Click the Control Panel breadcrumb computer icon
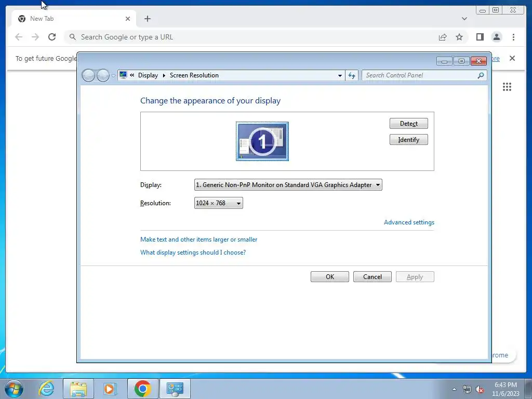Image resolution: width=532 pixels, height=399 pixels. click(123, 75)
